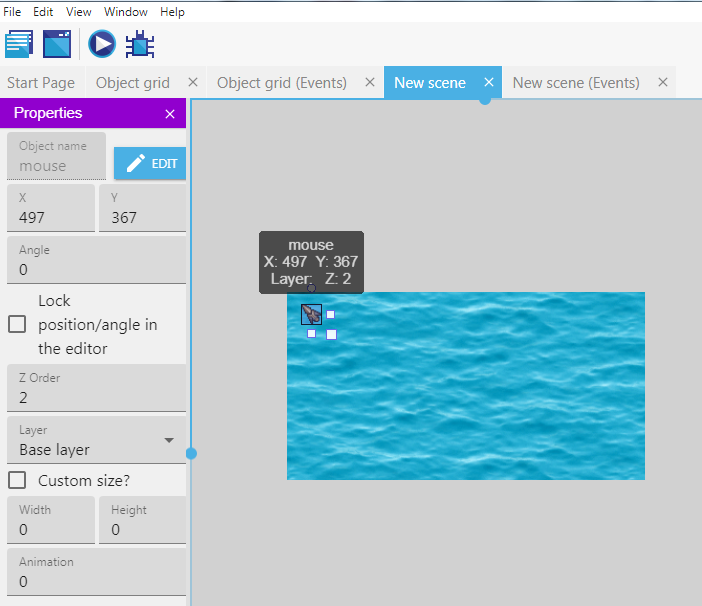Open the project manager icon
The image size is (702, 606).
(19, 44)
